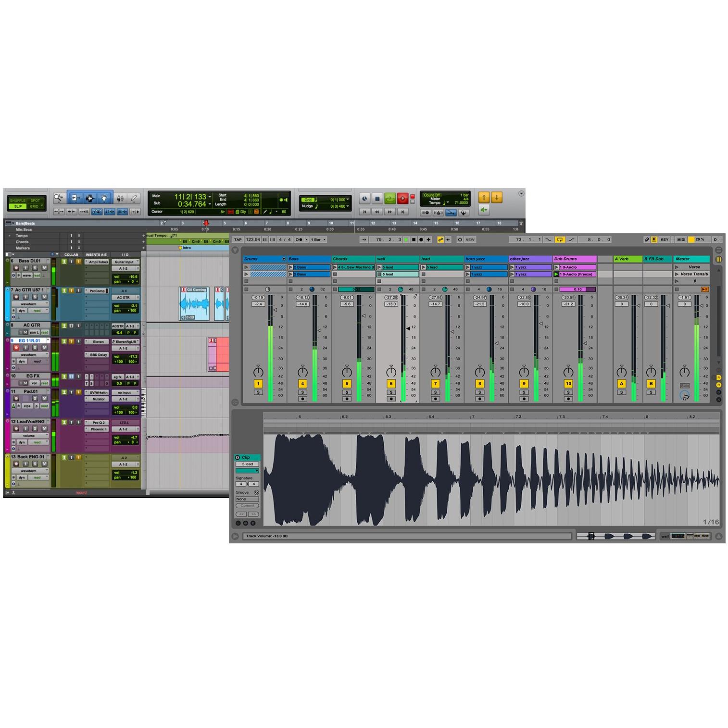Select the horn yazz track title in Ableton

(486, 259)
